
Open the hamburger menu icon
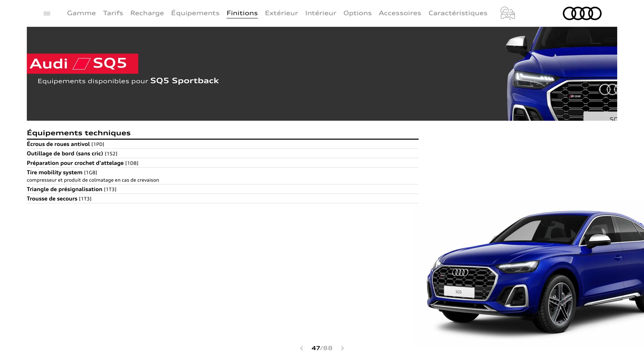tap(47, 13)
